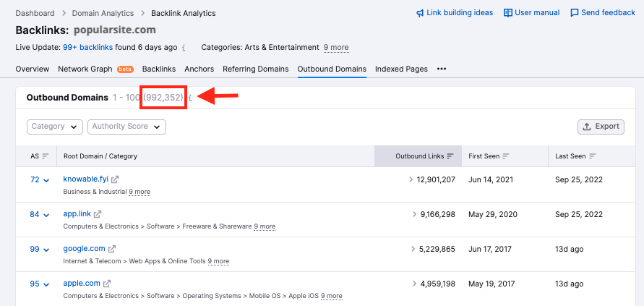This screenshot has height=306, width=644.
Task: Expand the row with AS score 72
Action: [x=46, y=180]
